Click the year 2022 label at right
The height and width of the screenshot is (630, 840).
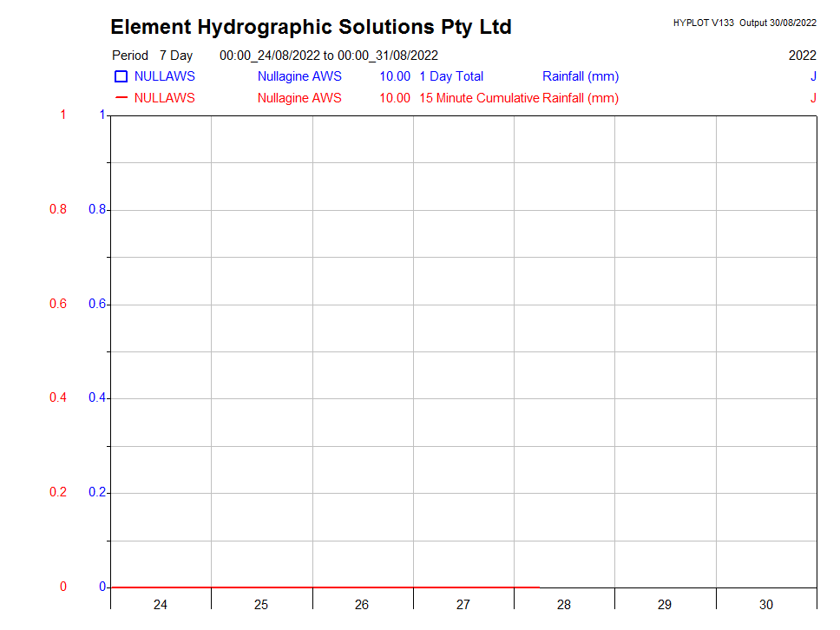[x=802, y=56]
